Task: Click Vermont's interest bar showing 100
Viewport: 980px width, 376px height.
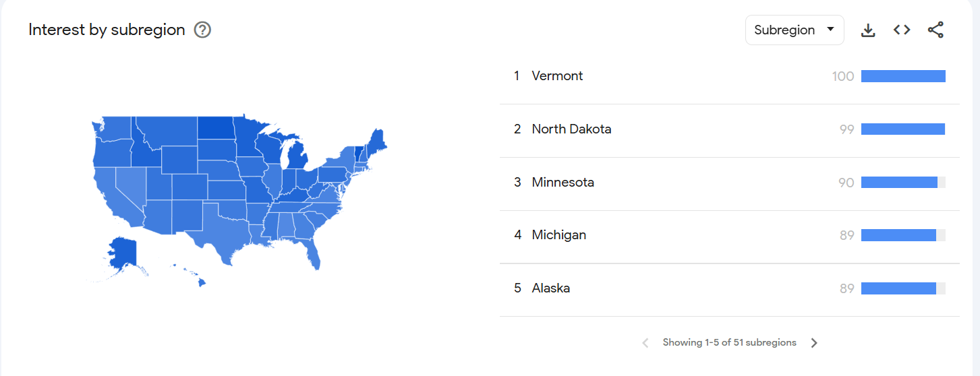Action: pyautogui.click(x=903, y=76)
